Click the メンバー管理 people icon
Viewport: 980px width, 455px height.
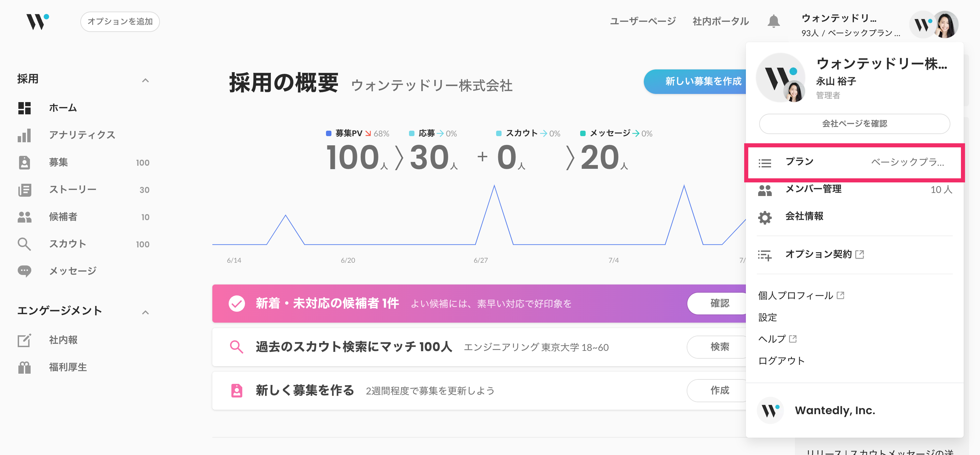[765, 190]
